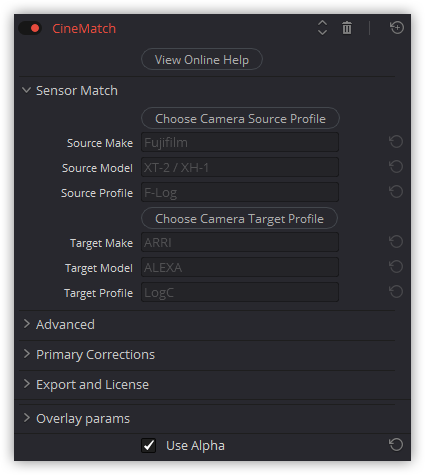425x475 pixels.
Task: Reset the Target Model field
Action: point(396,267)
